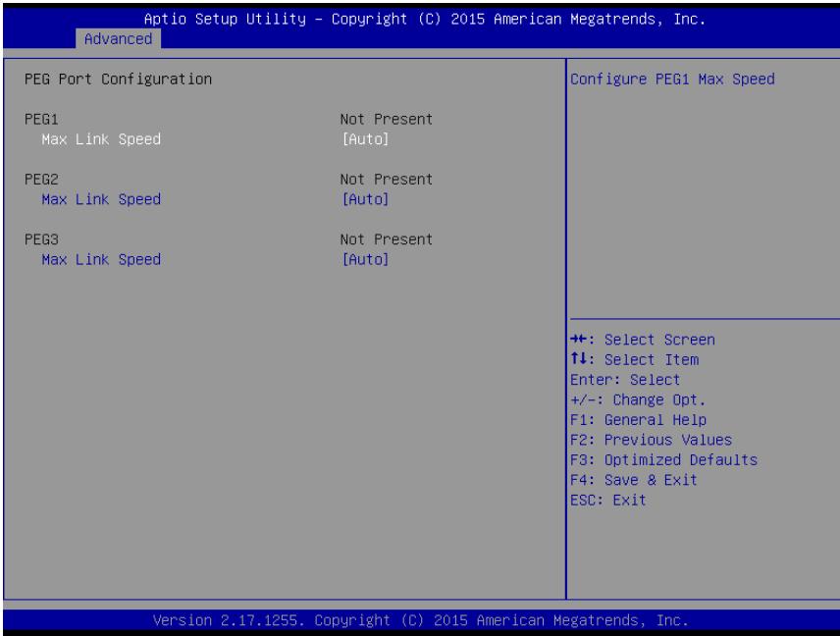Click PEG3 Not Present status text
The width and height of the screenshot is (840, 636).
pyautogui.click(x=387, y=238)
